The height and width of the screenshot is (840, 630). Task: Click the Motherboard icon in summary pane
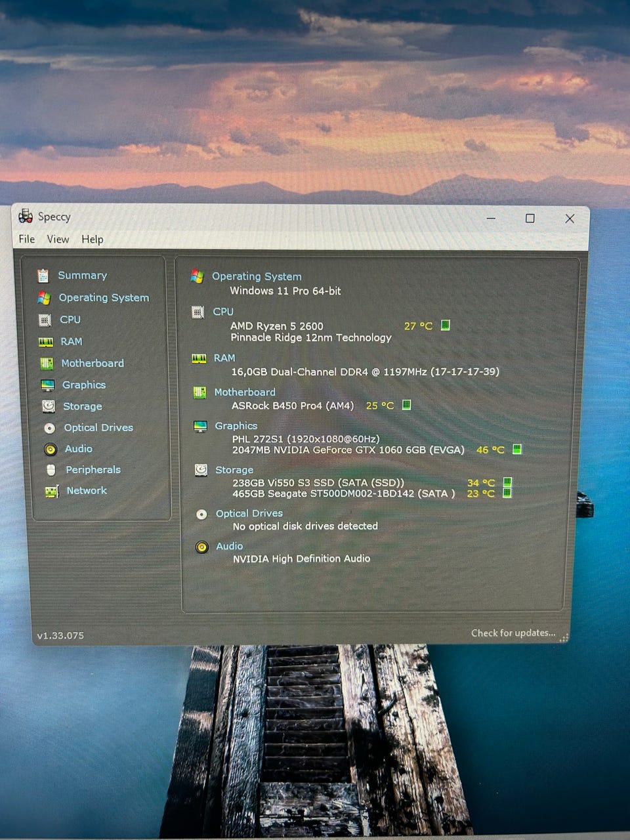pyautogui.click(x=199, y=392)
